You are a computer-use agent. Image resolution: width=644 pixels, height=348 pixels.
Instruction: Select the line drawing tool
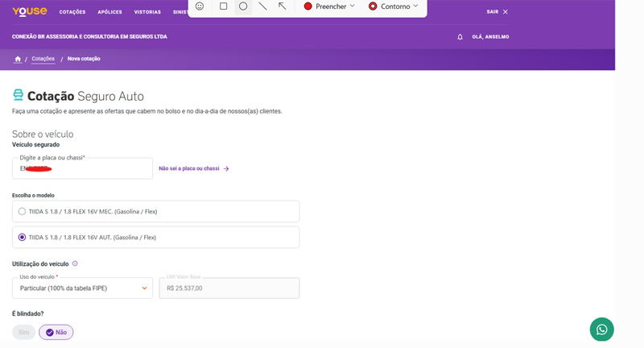click(x=263, y=6)
